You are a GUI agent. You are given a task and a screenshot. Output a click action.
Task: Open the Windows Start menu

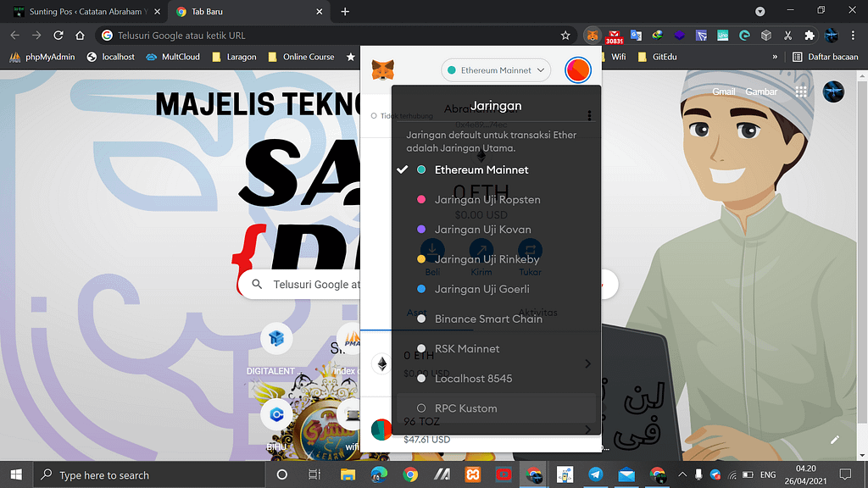(16, 474)
